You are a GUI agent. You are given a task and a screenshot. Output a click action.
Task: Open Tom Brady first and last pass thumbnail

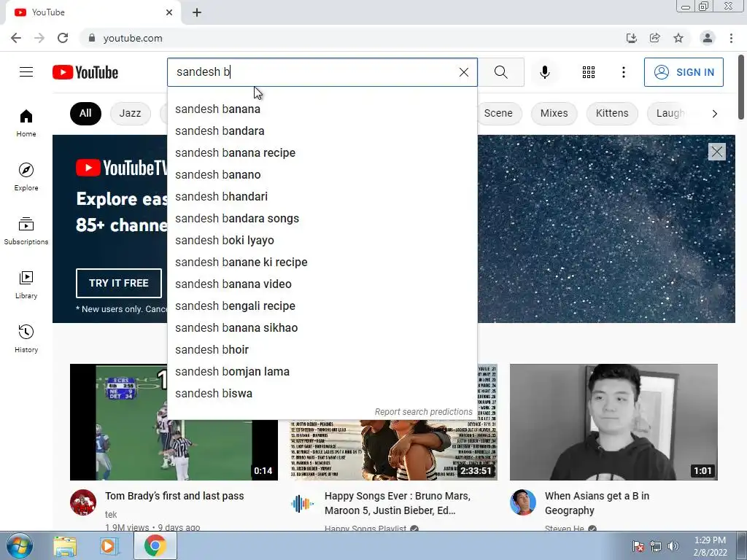point(174,422)
